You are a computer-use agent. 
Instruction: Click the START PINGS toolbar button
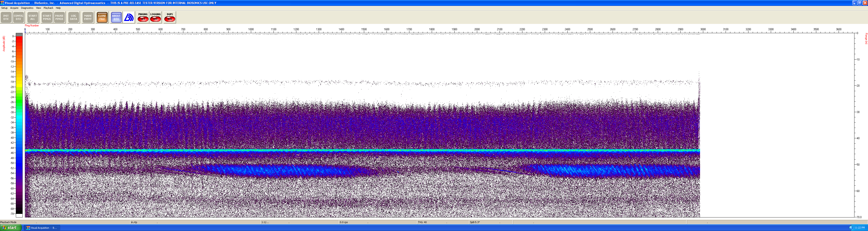pyautogui.click(x=47, y=18)
